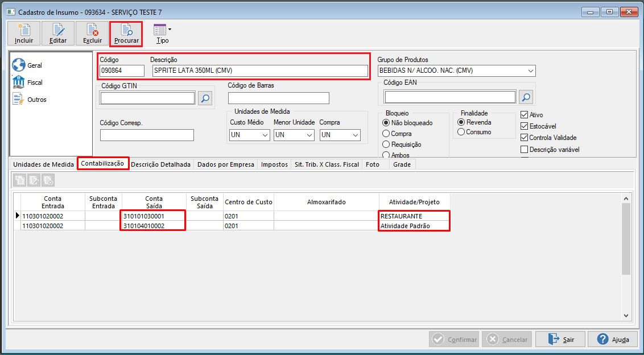Click third disabled grid toolbar icon

48,180
